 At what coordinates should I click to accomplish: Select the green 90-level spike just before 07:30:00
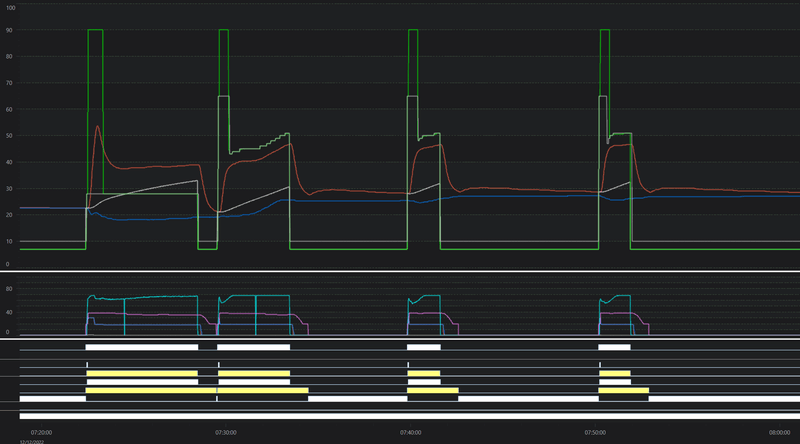click(x=223, y=30)
